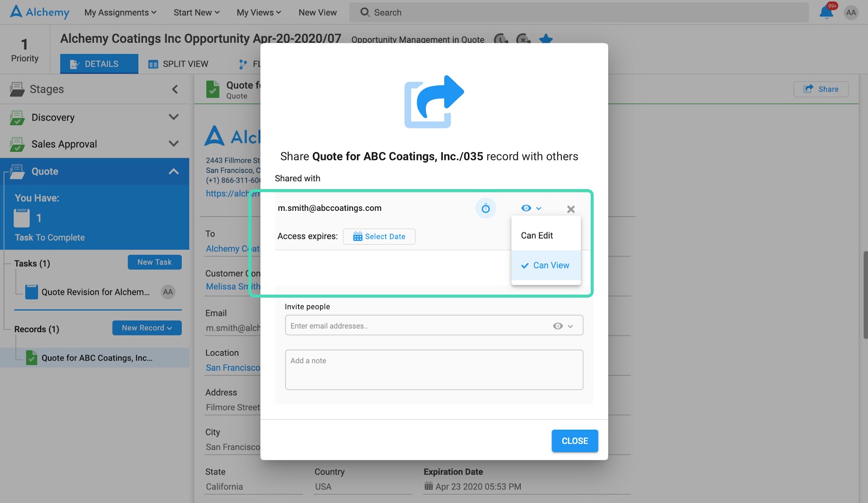The width and height of the screenshot is (868, 503).
Task: Click the Stages panel icon
Action: (17, 89)
